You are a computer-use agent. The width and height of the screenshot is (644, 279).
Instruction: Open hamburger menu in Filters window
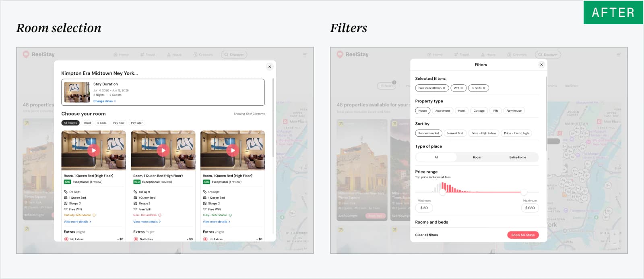[x=619, y=54]
